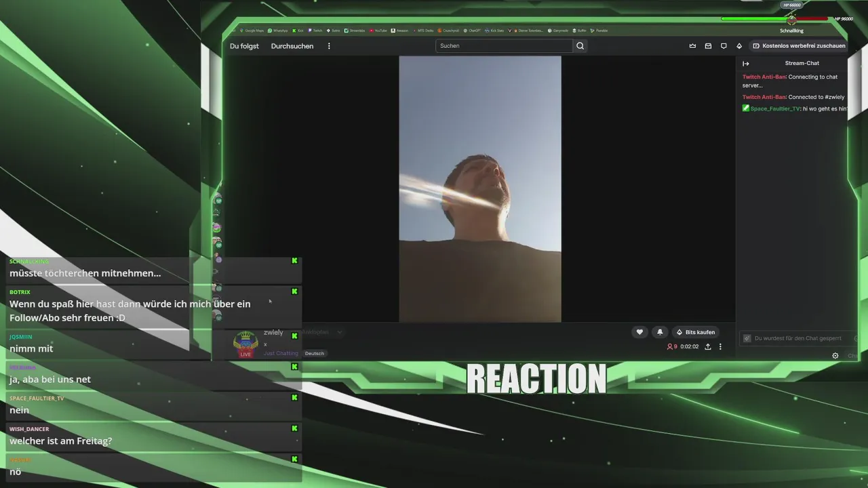Click overlay message 'nimm mit'

(x=31, y=348)
